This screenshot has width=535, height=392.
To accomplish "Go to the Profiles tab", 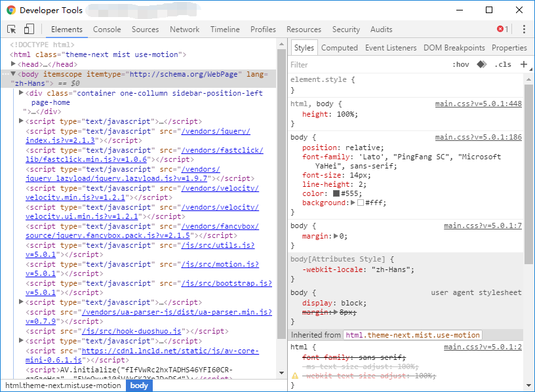I will coord(263,29).
